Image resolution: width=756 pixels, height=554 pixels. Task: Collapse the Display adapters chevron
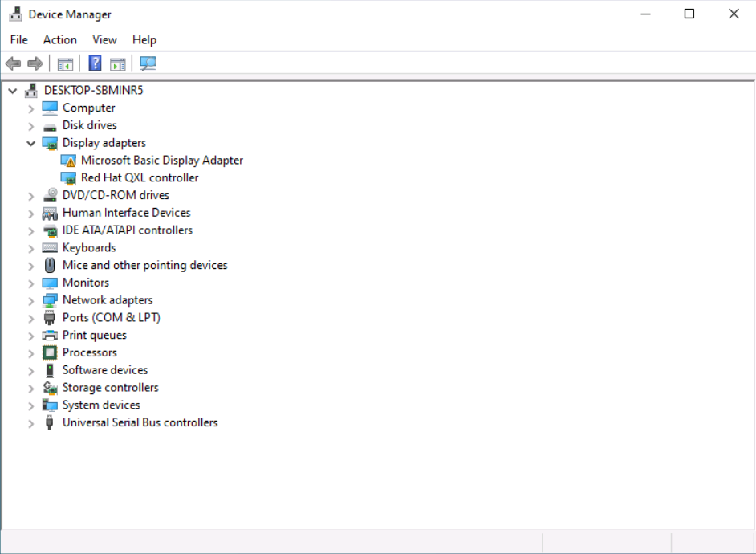click(30, 143)
